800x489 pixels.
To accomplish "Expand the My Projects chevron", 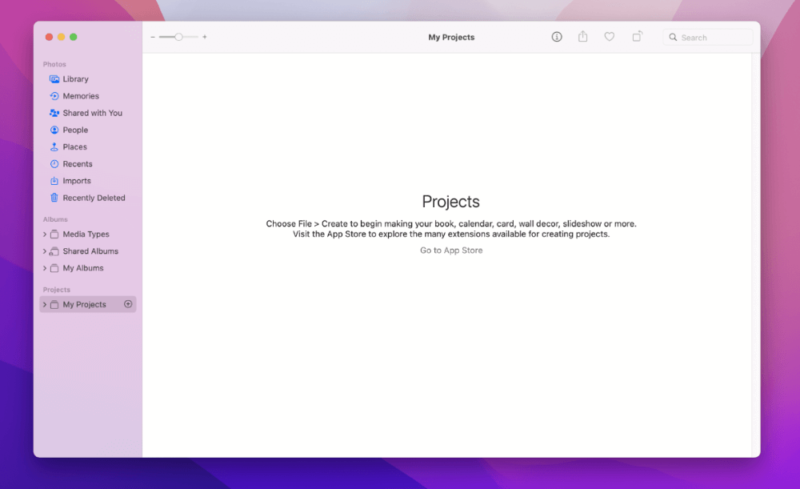I will (44, 305).
